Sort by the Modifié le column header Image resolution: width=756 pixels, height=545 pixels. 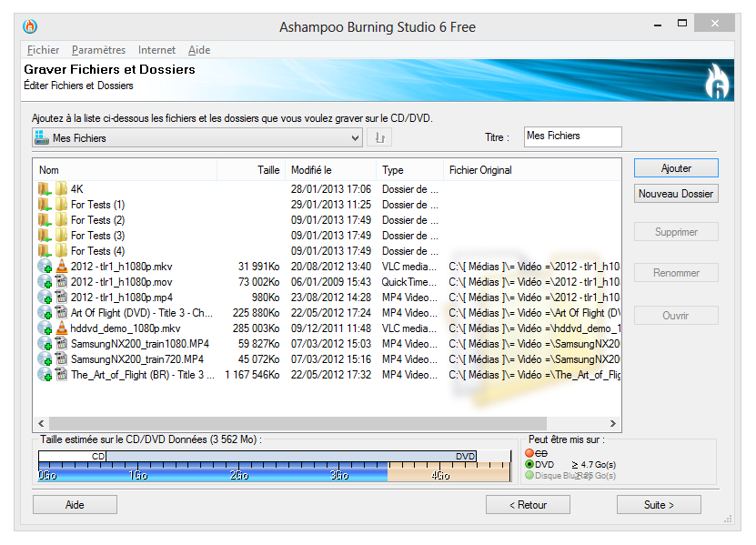331,170
